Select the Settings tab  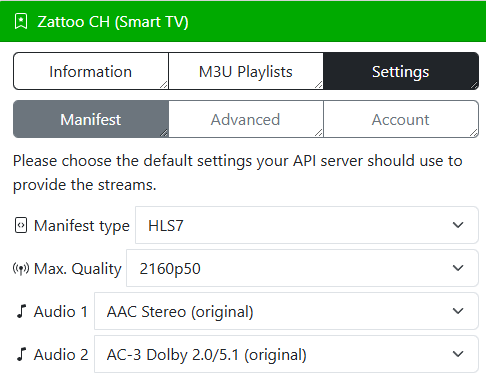click(x=401, y=71)
